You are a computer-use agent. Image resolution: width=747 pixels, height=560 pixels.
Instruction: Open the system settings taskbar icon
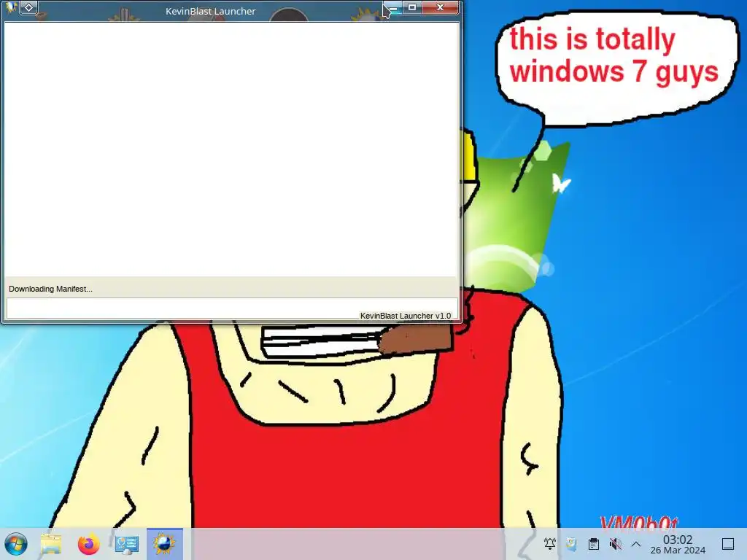(127, 544)
